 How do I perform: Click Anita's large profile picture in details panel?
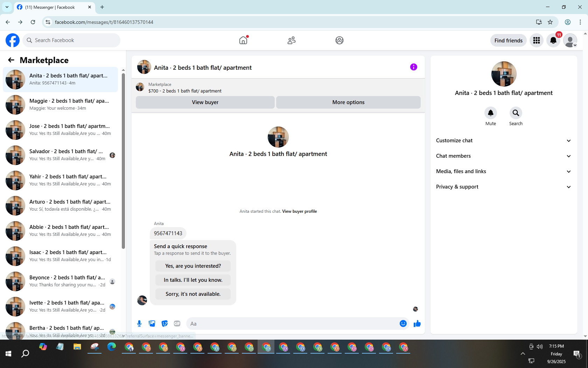pos(504,74)
